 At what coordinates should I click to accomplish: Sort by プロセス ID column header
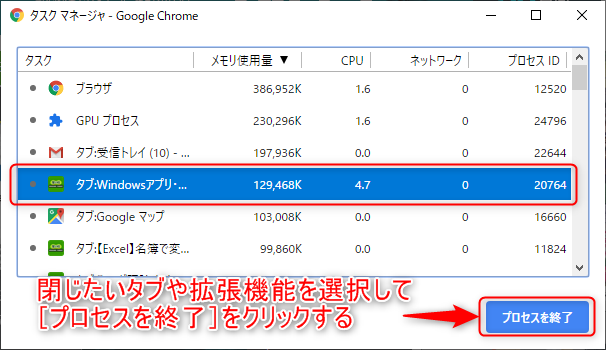tap(534, 60)
